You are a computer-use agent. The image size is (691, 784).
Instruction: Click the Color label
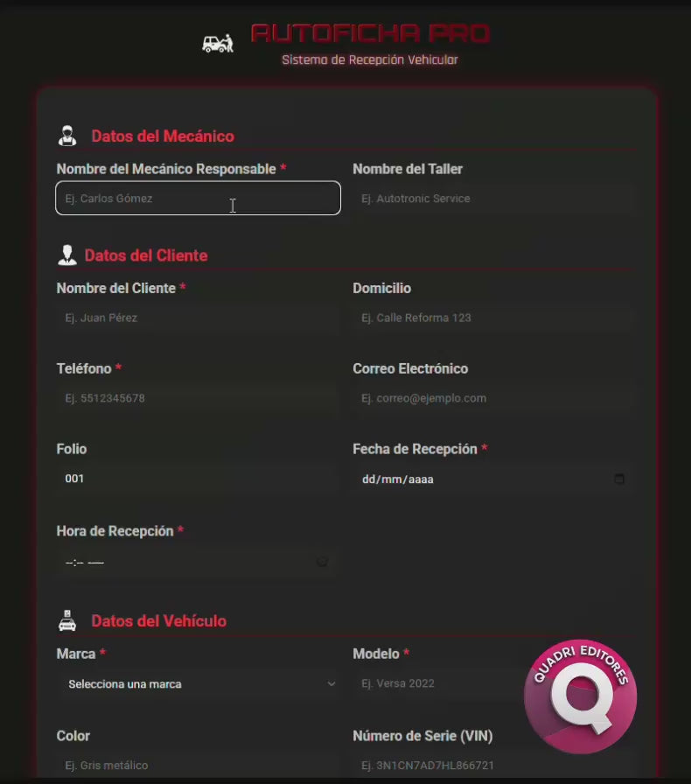[x=73, y=736]
